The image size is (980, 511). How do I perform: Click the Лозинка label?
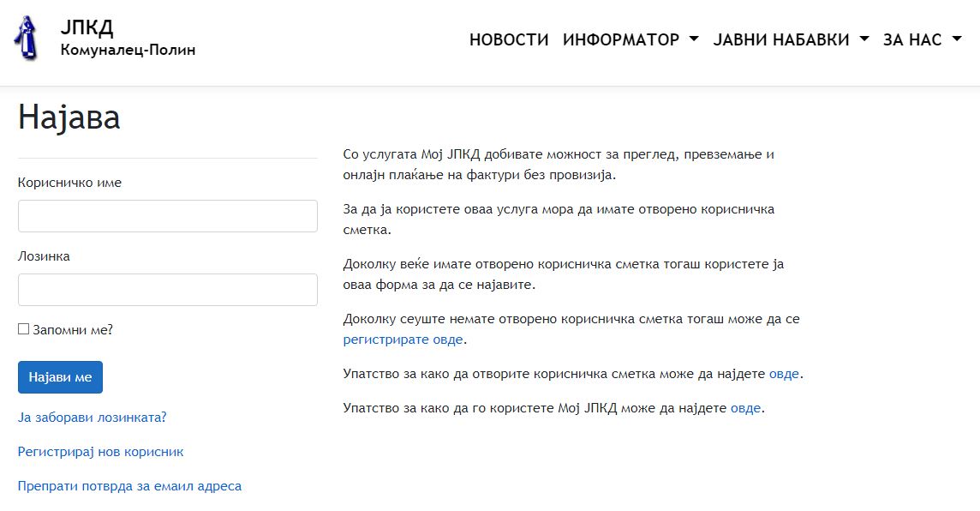click(x=44, y=255)
